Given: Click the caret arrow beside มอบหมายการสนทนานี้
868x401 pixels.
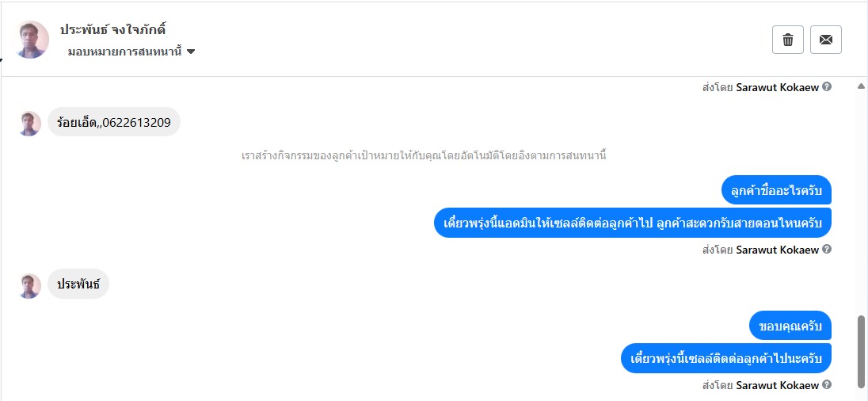Looking at the screenshot, I should pyautogui.click(x=191, y=52).
